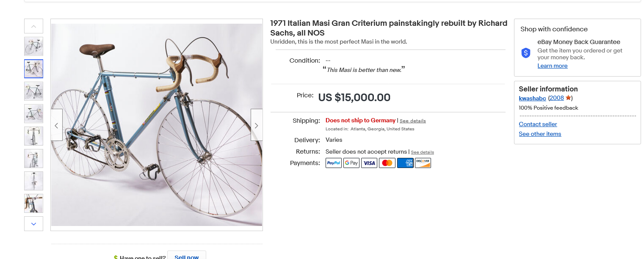Viewport: 644px width, 259px height.
Task: Show previous bike photo with the left arrow
Action: (x=57, y=125)
